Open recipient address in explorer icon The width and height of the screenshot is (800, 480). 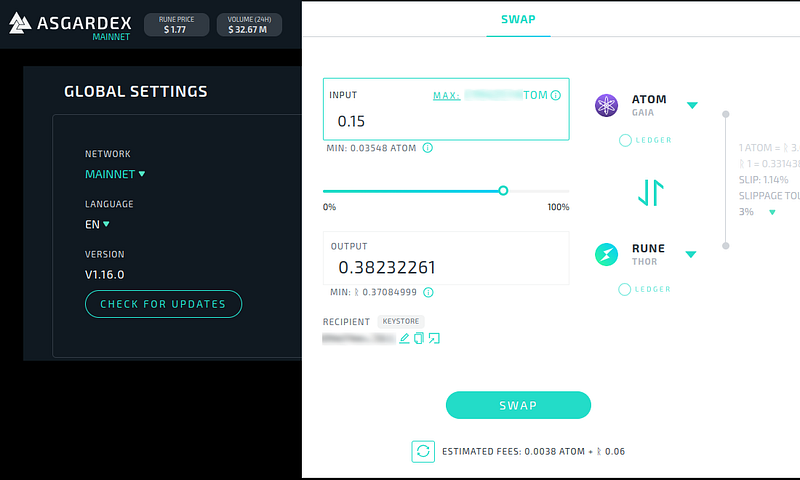(434, 338)
